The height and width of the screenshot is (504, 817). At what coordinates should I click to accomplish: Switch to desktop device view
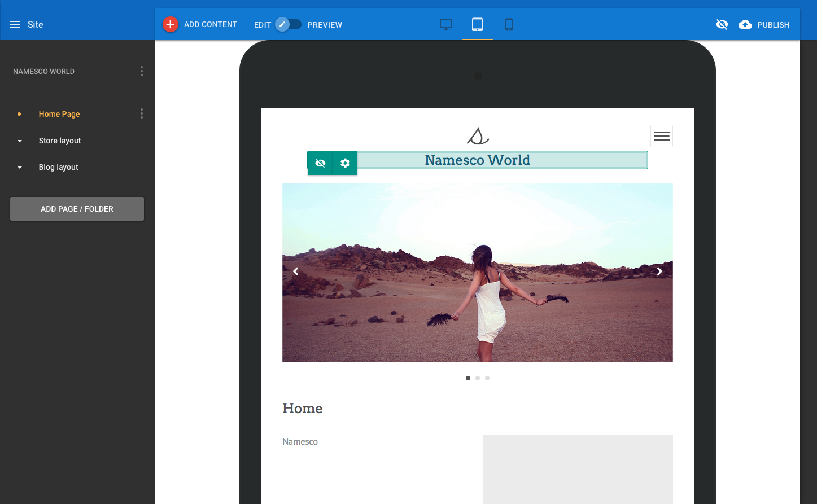[446, 24]
